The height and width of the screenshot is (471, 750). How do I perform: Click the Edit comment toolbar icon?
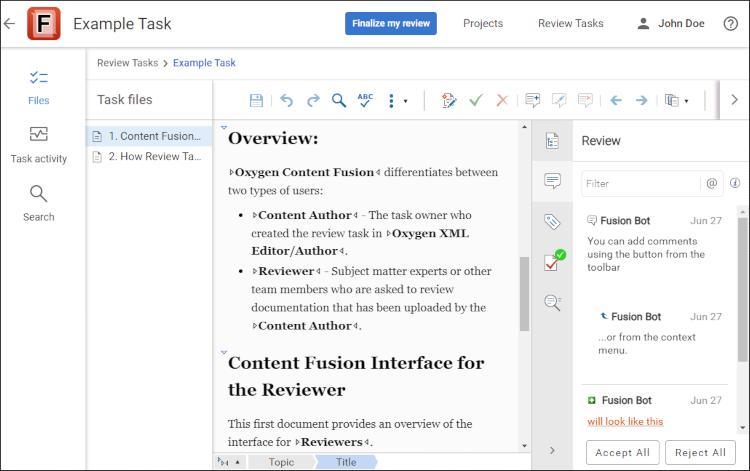point(559,100)
